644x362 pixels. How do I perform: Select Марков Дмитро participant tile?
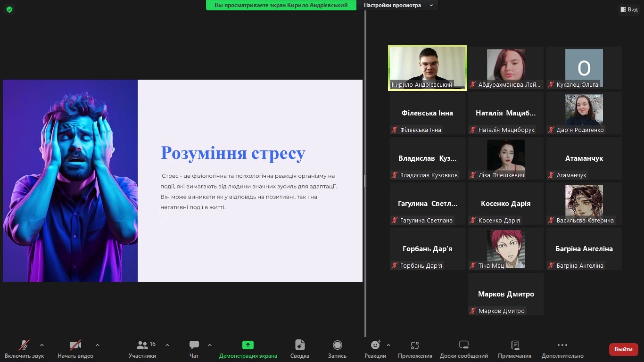coord(506,294)
